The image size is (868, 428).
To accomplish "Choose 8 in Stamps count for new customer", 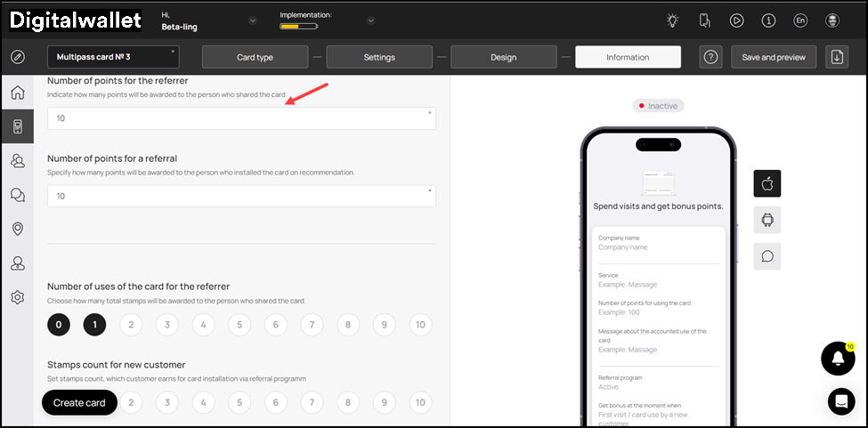I will 348,403.
